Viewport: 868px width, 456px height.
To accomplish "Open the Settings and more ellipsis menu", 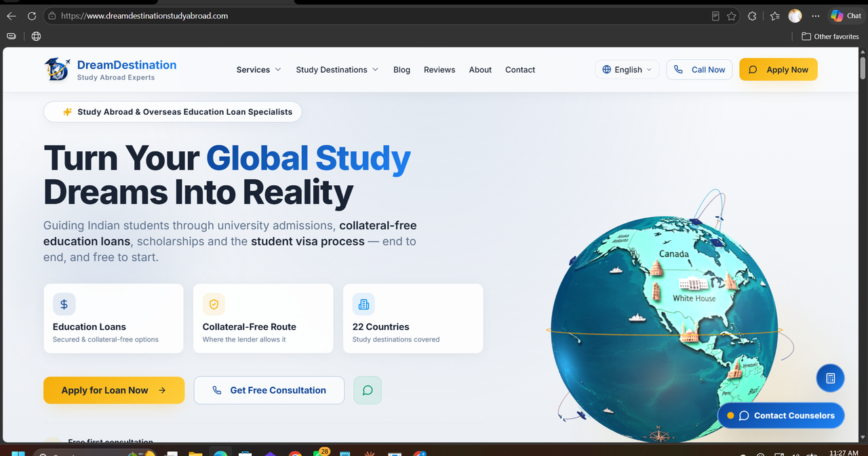I will pos(816,16).
